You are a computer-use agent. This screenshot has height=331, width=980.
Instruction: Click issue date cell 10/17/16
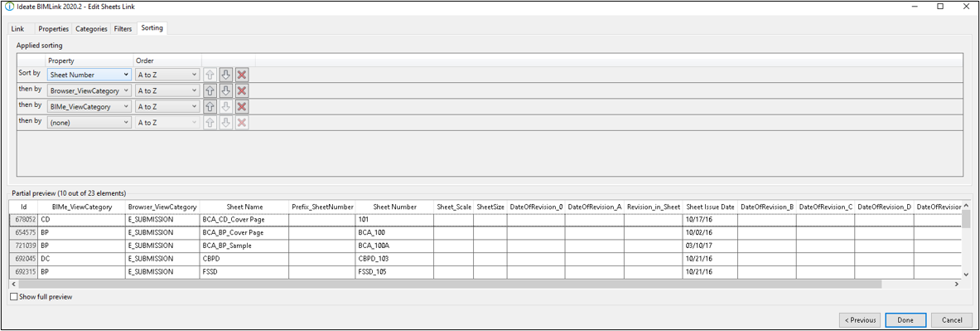[x=710, y=220]
